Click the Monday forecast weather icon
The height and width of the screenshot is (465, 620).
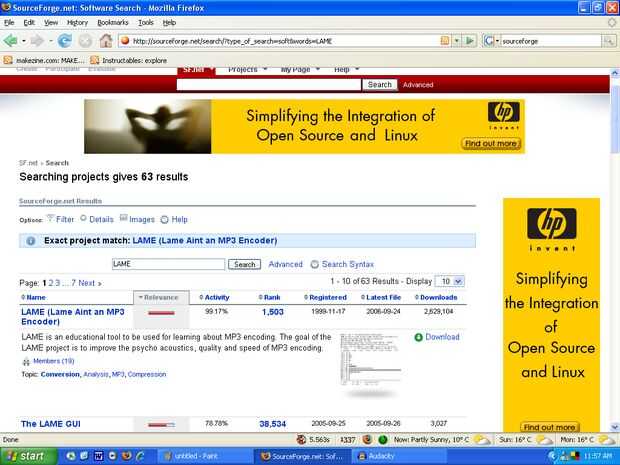(x=606, y=439)
